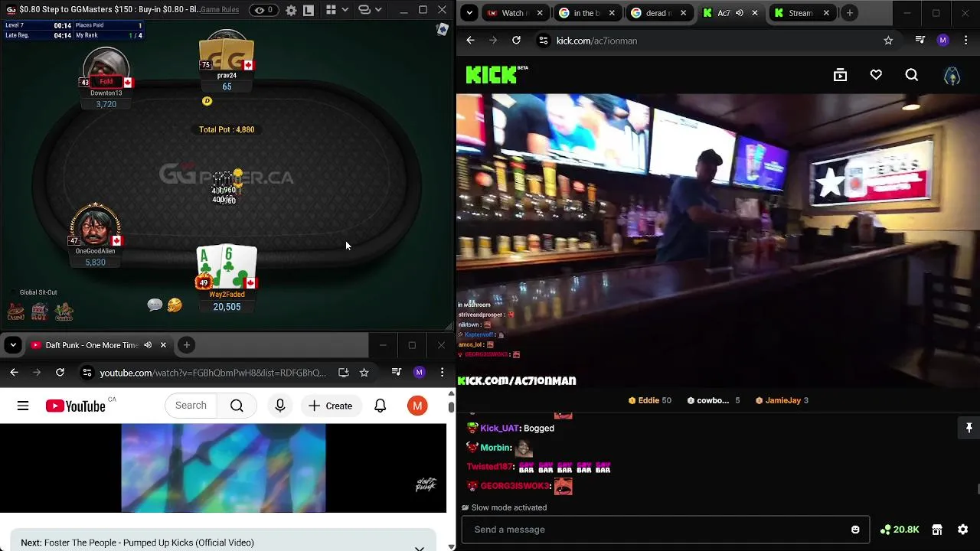Close the Stream tab
The height and width of the screenshot is (551, 980).
pos(826,13)
